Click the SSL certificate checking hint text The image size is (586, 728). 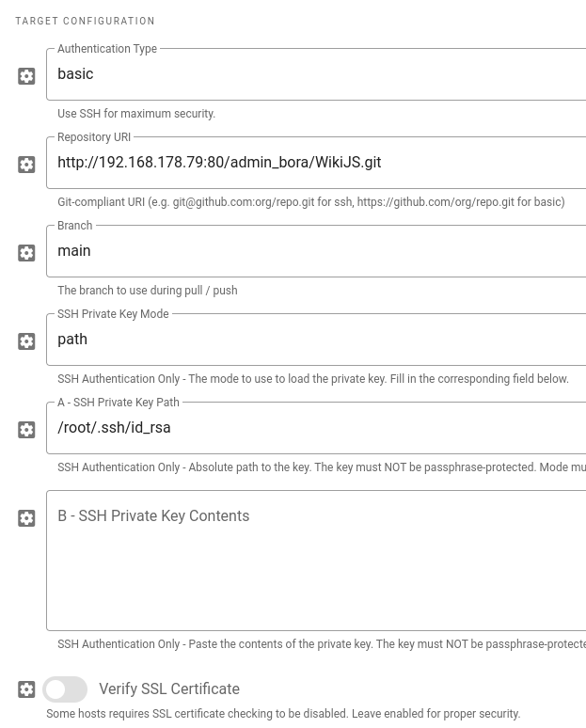point(282,714)
